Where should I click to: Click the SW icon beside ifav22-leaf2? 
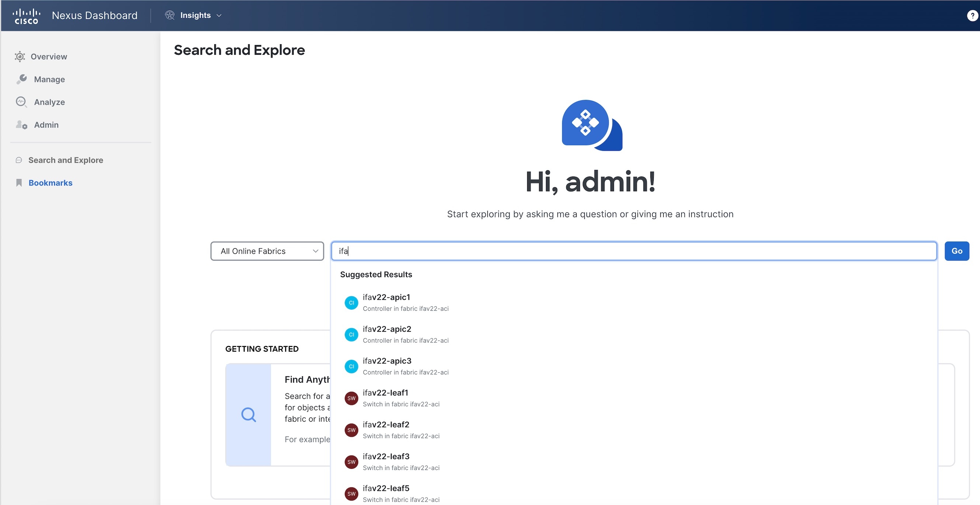[351, 430]
